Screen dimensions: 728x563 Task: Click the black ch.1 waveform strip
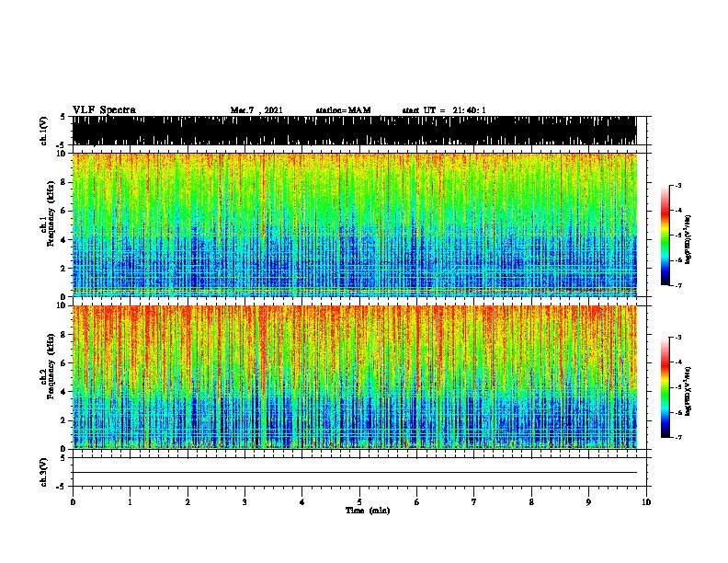tap(355, 131)
